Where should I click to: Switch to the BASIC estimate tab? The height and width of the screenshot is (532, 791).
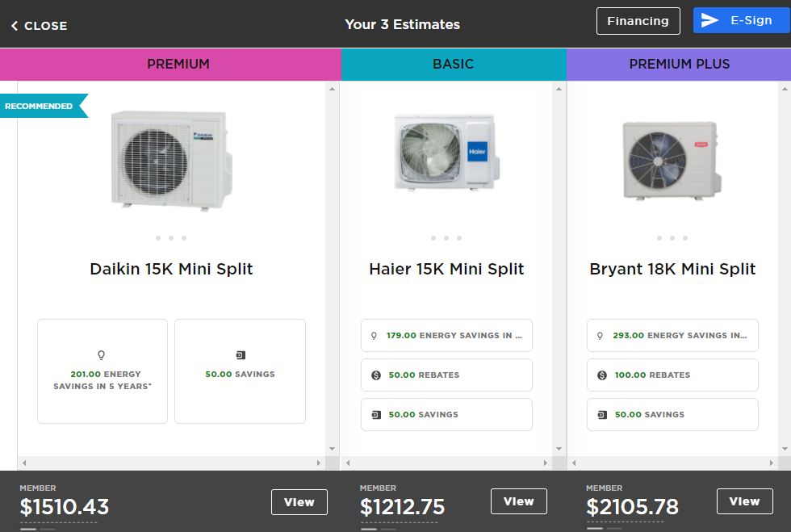pos(454,64)
